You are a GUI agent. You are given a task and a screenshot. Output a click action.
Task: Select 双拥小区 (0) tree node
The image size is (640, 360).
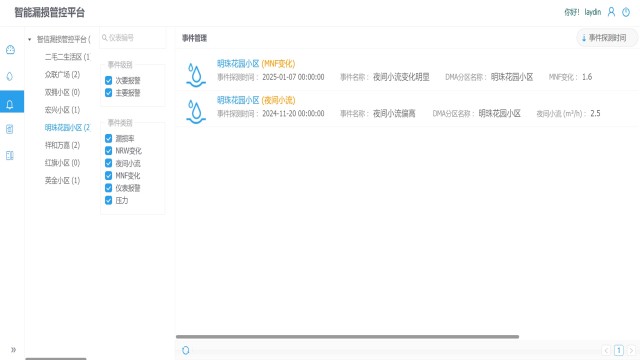click(62, 92)
